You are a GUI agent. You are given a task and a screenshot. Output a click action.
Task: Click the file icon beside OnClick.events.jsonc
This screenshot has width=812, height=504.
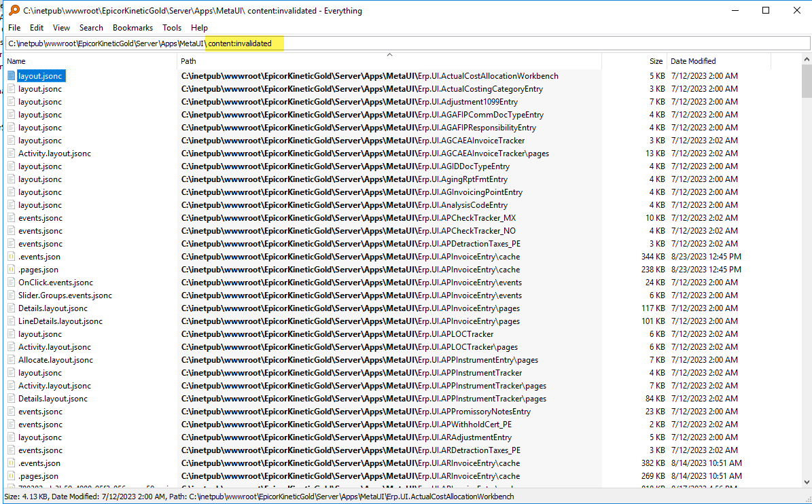pos(12,283)
